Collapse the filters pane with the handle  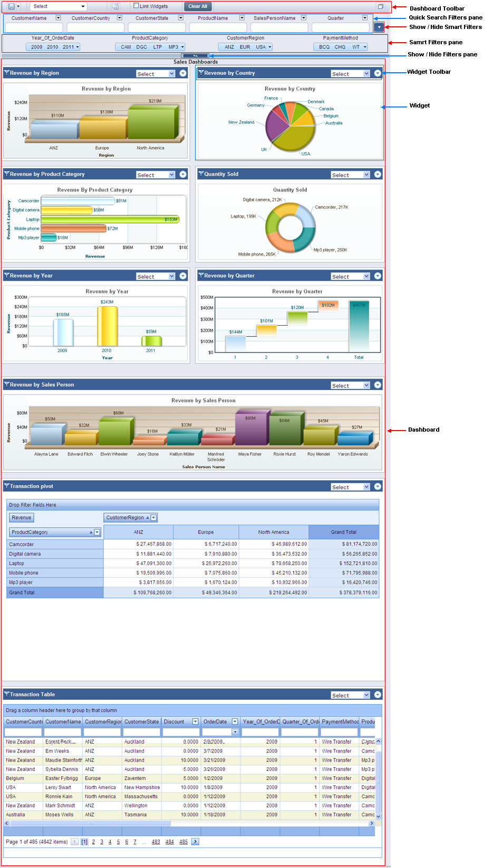(195, 55)
